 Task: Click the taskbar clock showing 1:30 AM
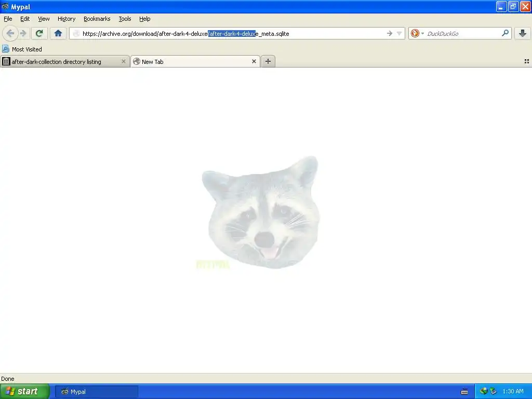click(x=513, y=391)
